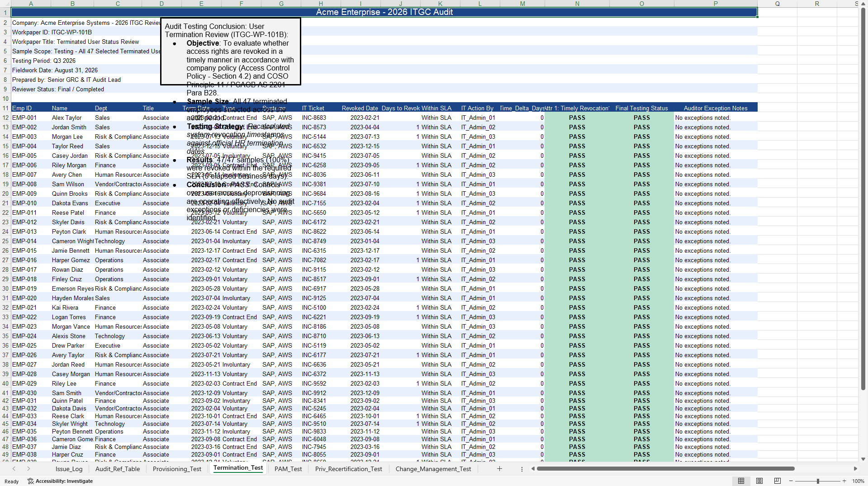
Task: Zoom out with the minus icon
Action: 792,481
